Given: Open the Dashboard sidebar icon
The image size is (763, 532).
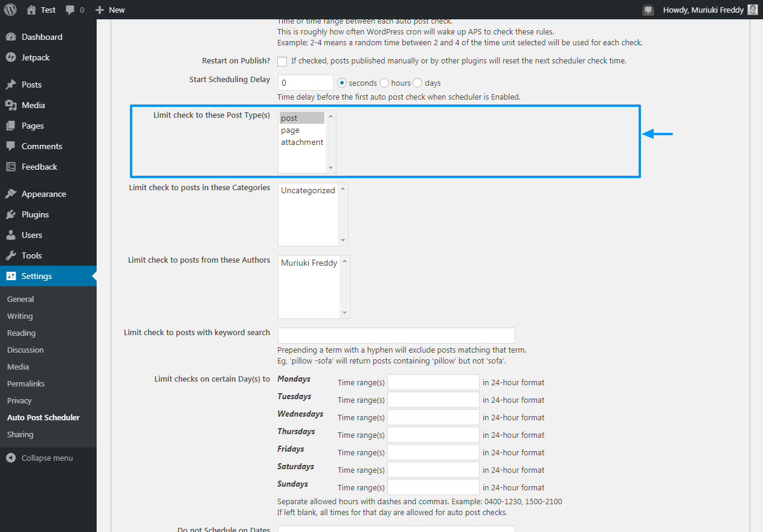Looking at the screenshot, I should pos(11,37).
